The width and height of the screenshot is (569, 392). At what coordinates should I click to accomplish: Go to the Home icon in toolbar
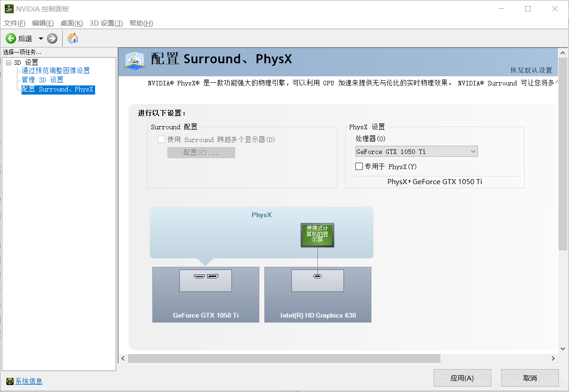tap(73, 38)
